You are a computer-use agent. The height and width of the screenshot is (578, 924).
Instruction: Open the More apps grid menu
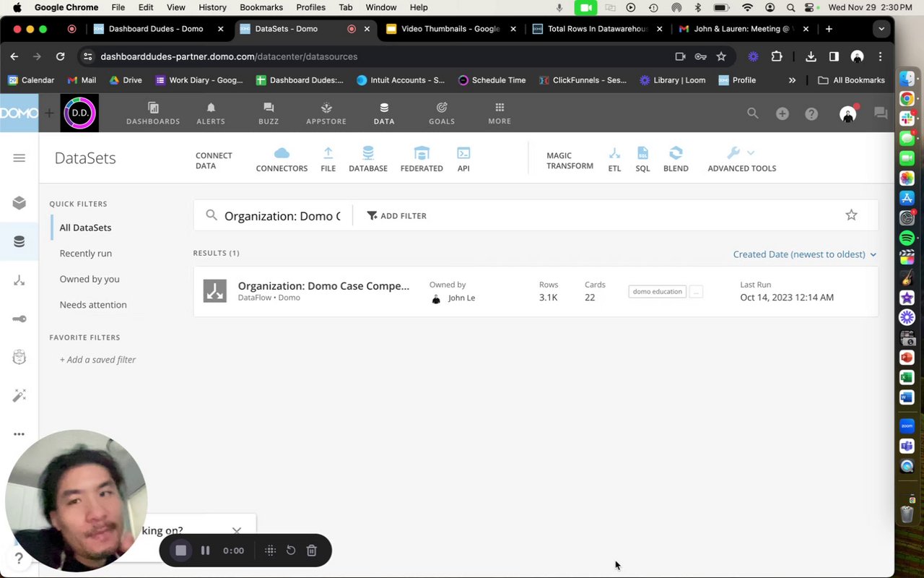pos(500,113)
